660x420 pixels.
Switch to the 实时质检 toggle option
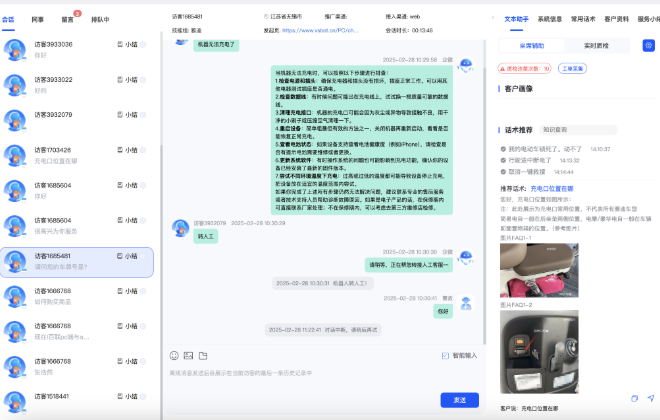pos(597,45)
